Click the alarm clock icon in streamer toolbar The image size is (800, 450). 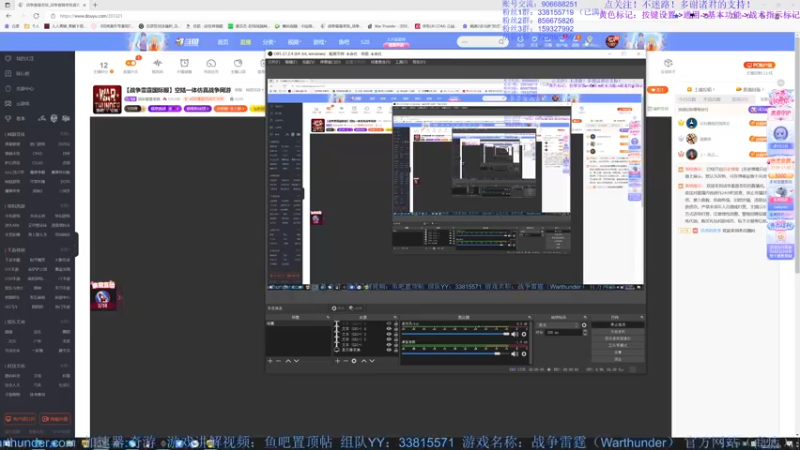pyautogui.click(x=184, y=63)
